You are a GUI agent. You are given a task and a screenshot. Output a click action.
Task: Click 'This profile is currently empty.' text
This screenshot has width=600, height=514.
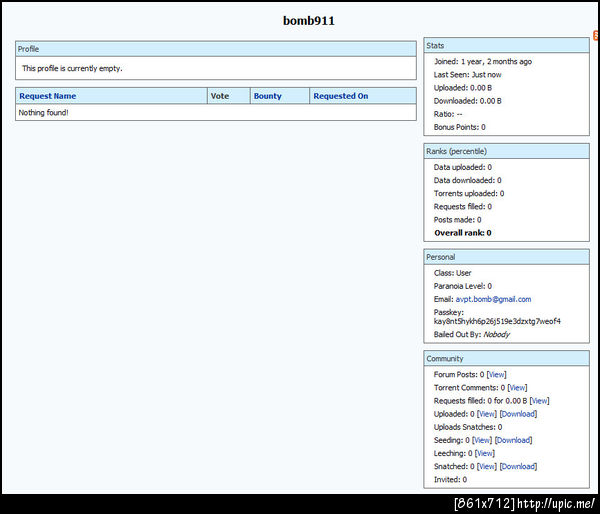(x=72, y=69)
